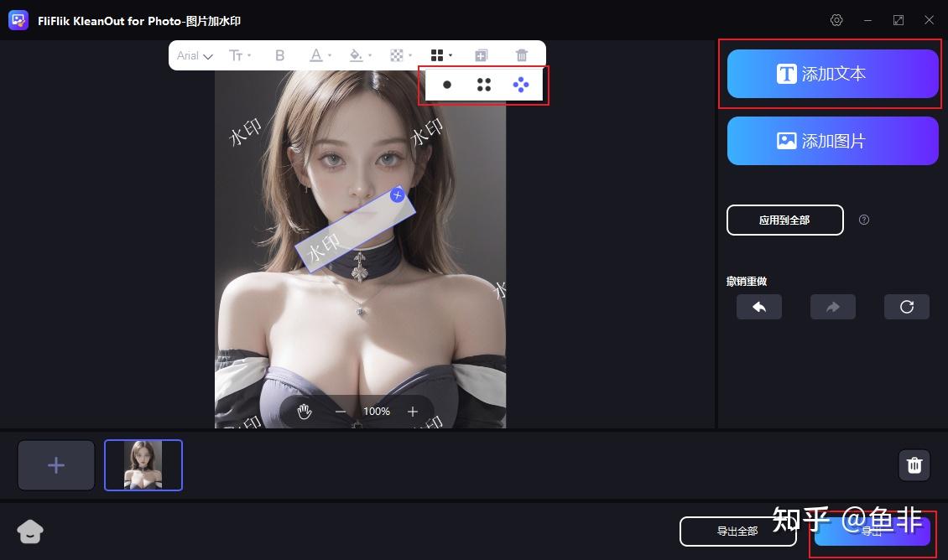Open the help question mark next to 应用到全部

click(864, 220)
